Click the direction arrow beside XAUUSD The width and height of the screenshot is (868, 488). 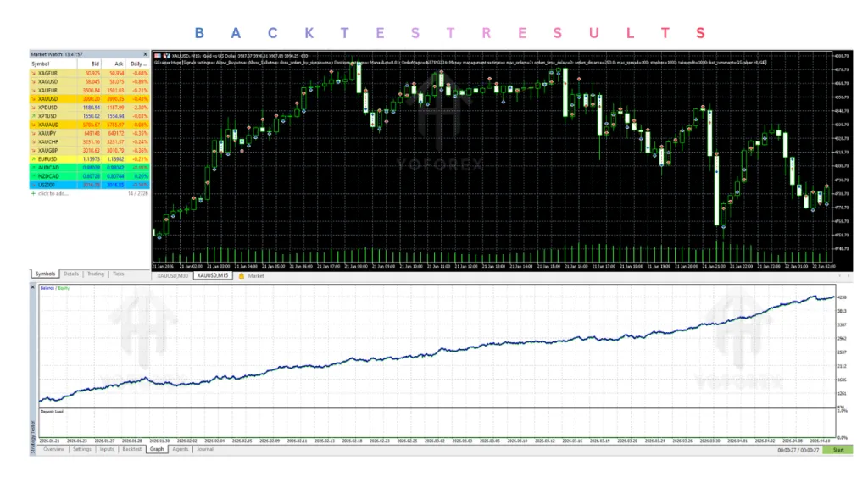33,99
